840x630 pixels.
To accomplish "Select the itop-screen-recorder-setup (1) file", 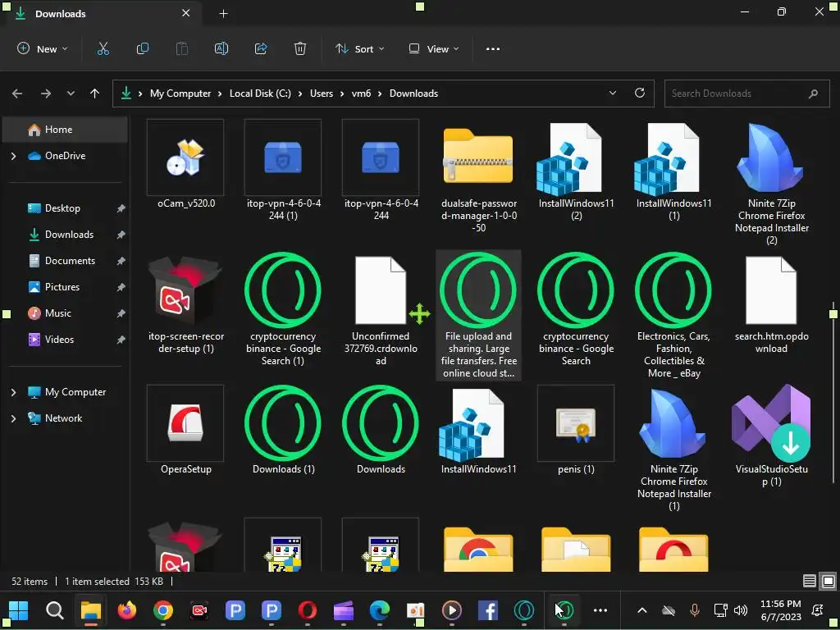I will [185, 304].
